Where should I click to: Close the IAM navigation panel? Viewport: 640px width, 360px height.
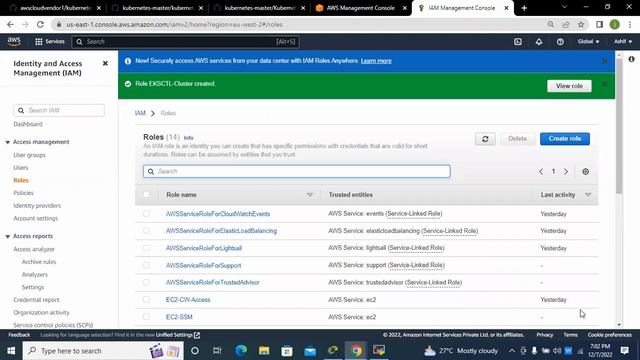pyautogui.click(x=105, y=63)
